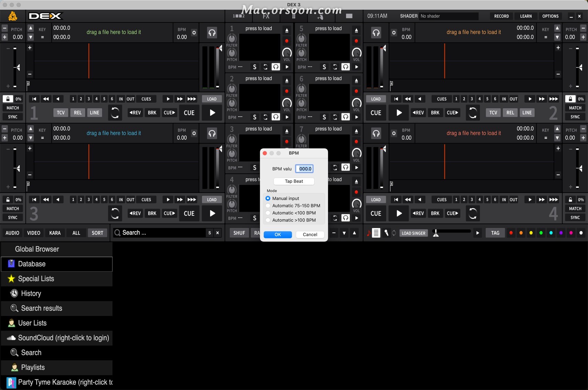Toggle deck 1 REL mode
This screenshot has height=390, width=588.
78,113
